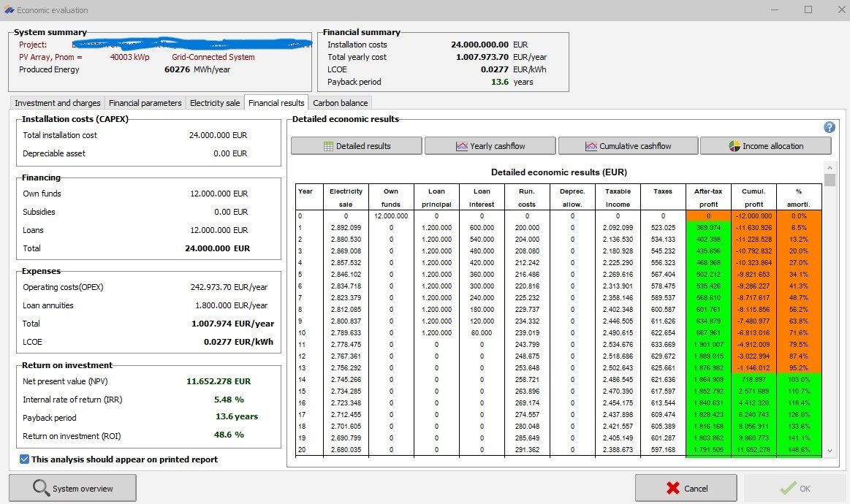
Task: Go to the Electricity sale tab
Action: (215, 103)
